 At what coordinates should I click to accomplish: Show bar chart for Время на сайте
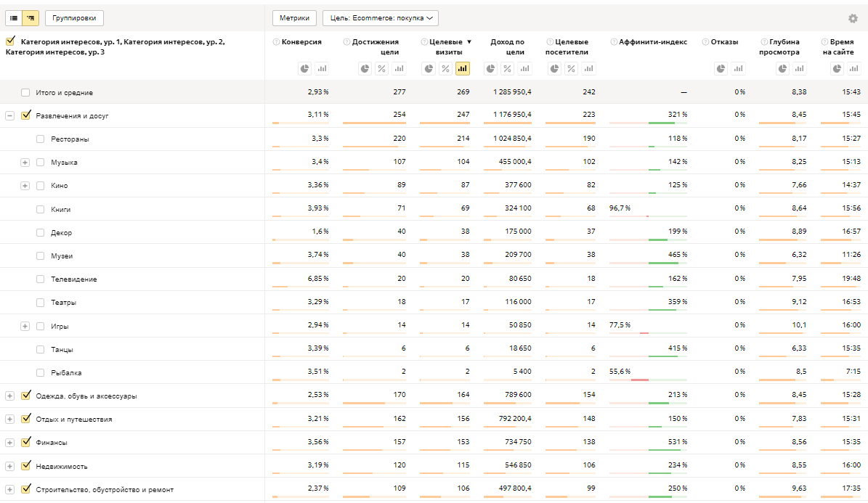pos(853,68)
